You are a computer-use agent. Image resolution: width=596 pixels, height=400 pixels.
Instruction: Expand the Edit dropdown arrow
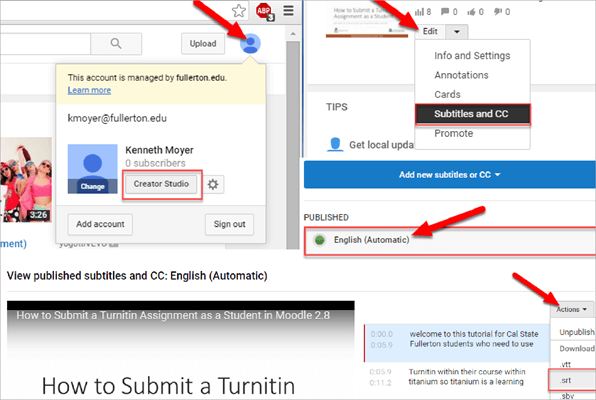pos(457,32)
